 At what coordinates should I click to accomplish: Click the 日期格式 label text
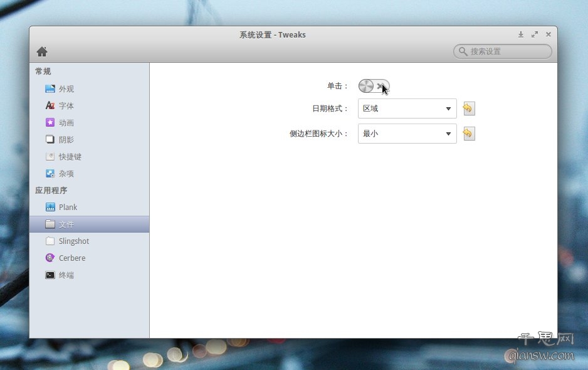coord(330,108)
